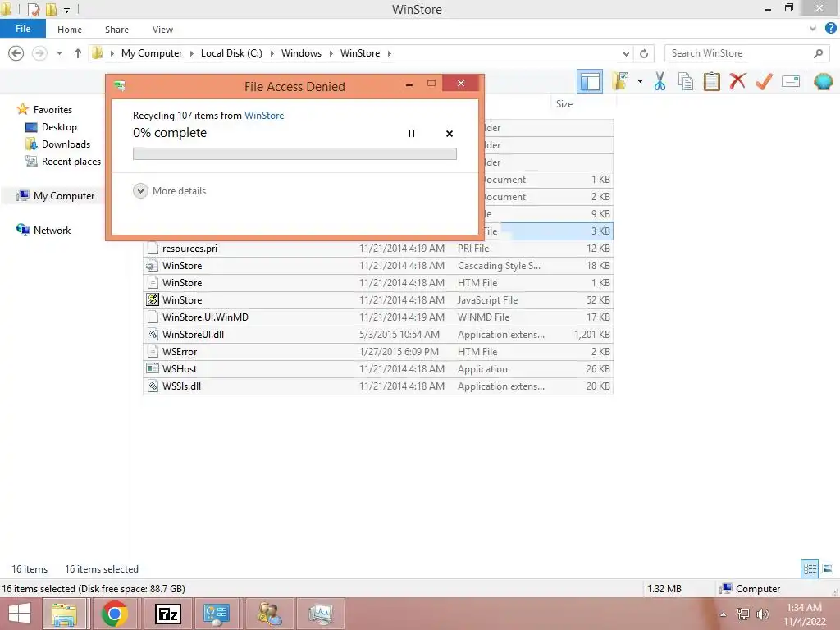The width and height of the screenshot is (840, 630).
Task: Click the Search WinStore field
Action: point(746,53)
